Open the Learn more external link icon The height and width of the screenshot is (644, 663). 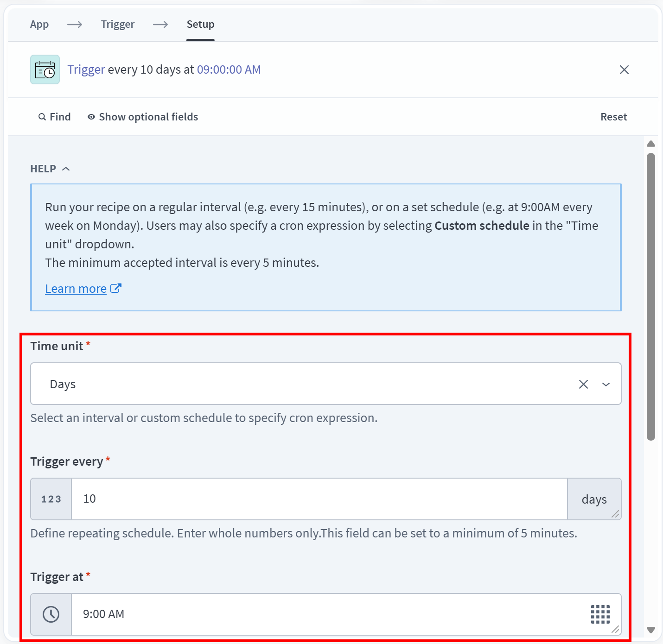pyautogui.click(x=116, y=288)
